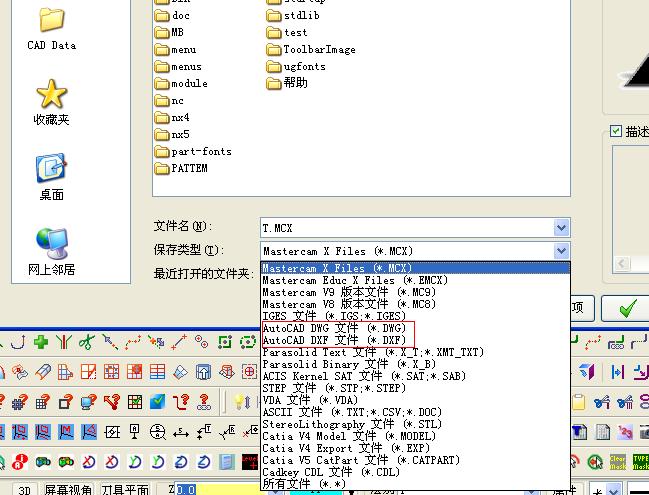Click the 刀具平面 button in status bar
The width and height of the screenshot is (649, 495).
pos(125,490)
